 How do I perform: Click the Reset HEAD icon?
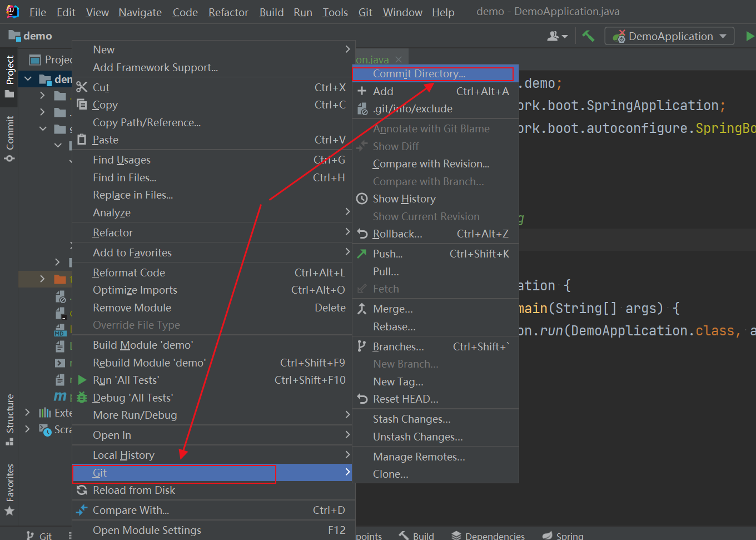coord(362,399)
